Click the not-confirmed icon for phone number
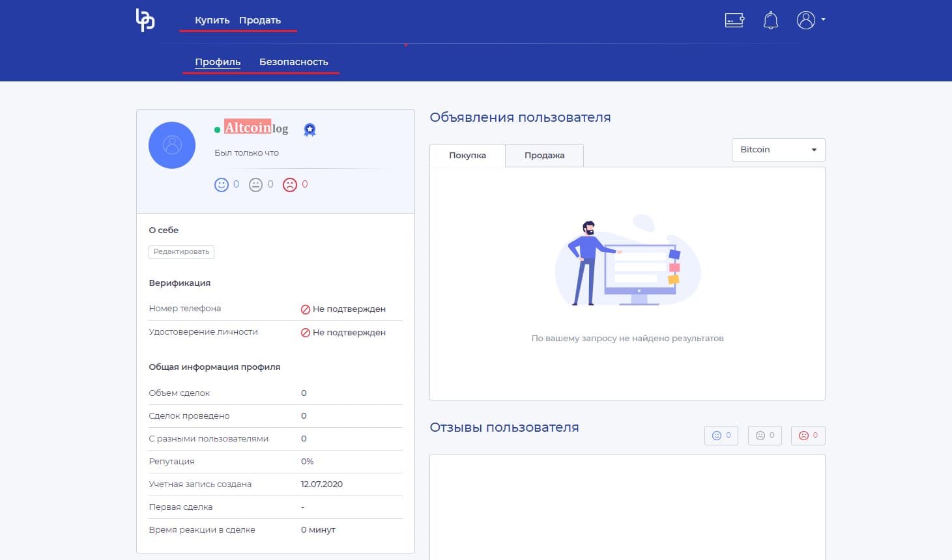Viewport: 952px width, 560px height. [305, 309]
